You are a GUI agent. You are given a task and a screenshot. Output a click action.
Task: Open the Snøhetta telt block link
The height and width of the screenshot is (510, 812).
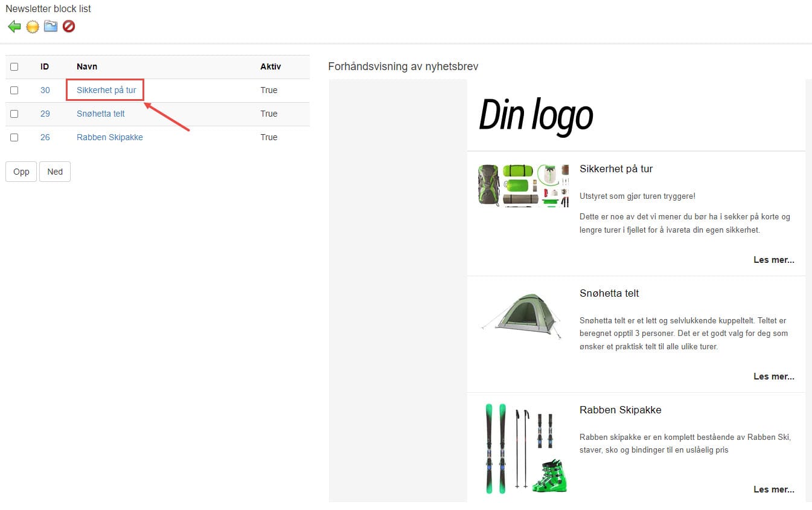coord(101,114)
